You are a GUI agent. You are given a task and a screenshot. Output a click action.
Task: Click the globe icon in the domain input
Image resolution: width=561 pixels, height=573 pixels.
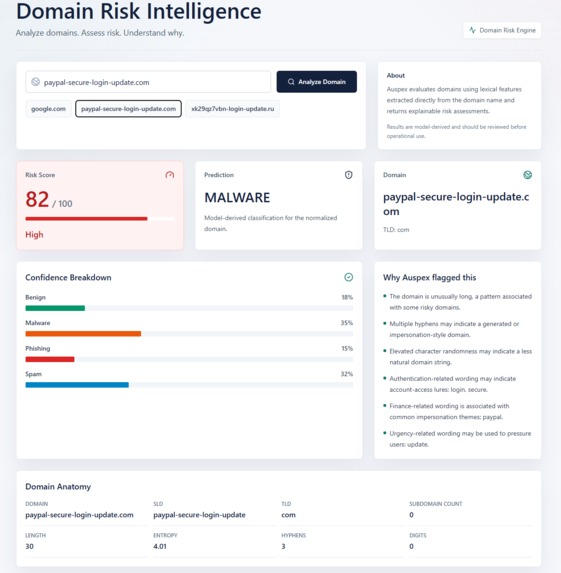click(35, 82)
